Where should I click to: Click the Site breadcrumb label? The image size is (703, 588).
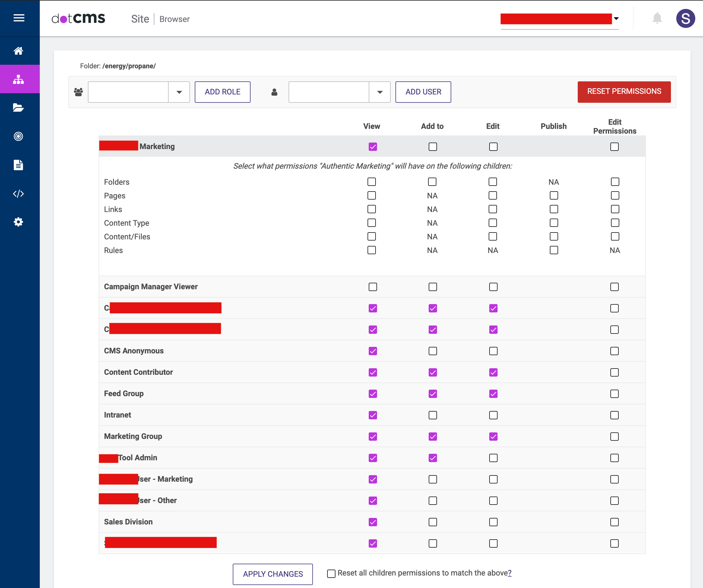coord(140,19)
